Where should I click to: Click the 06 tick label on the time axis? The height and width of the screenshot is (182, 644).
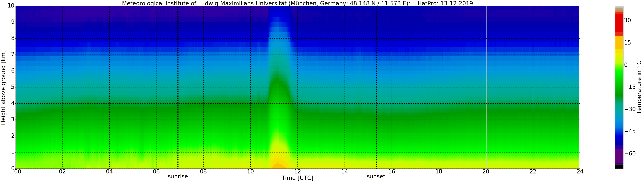pyautogui.click(x=156, y=172)
